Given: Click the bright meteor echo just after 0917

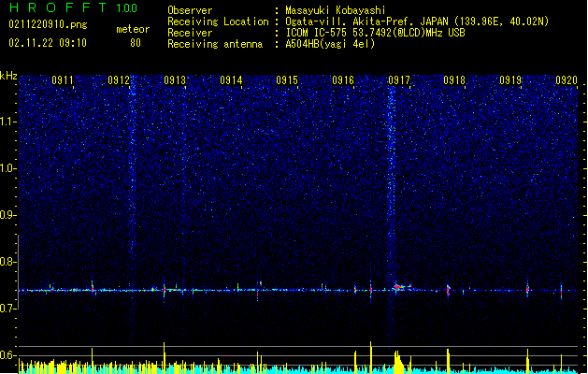Looking at the screenshot, I should click(x=400, y=288).
